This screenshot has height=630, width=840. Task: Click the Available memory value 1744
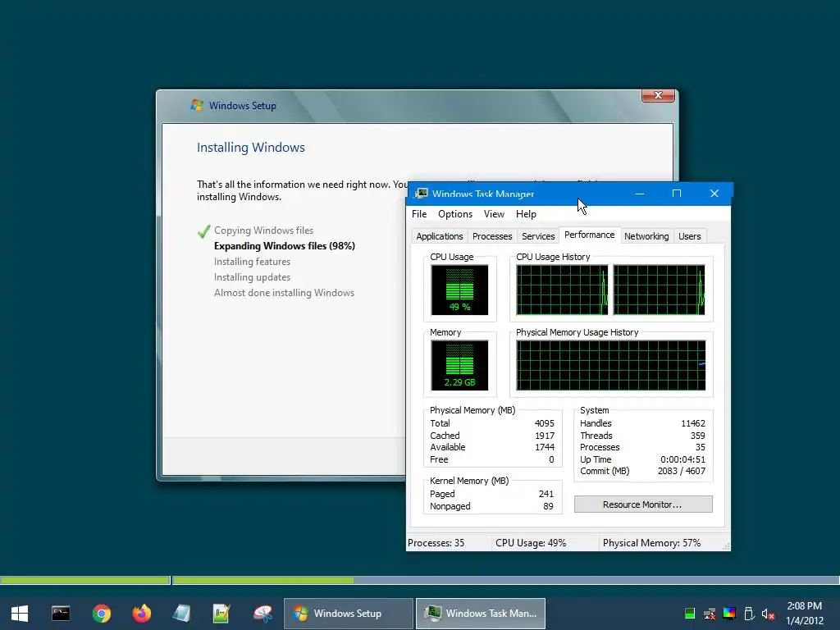pyautogui.click(x=545, y=447)
